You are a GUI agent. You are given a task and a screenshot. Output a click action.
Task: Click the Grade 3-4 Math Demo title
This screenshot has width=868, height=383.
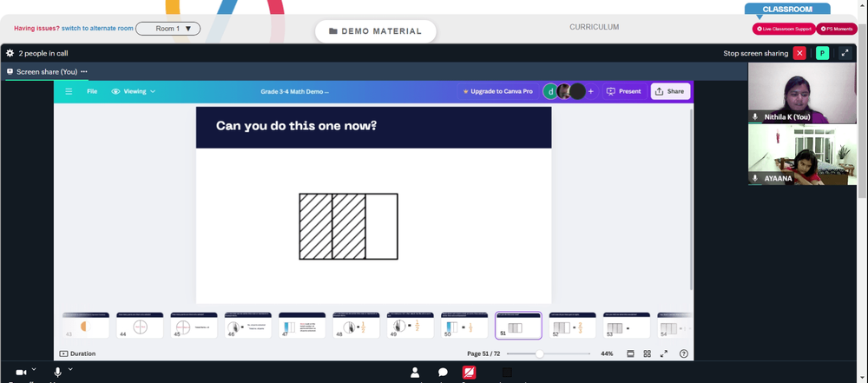(294, 91)
